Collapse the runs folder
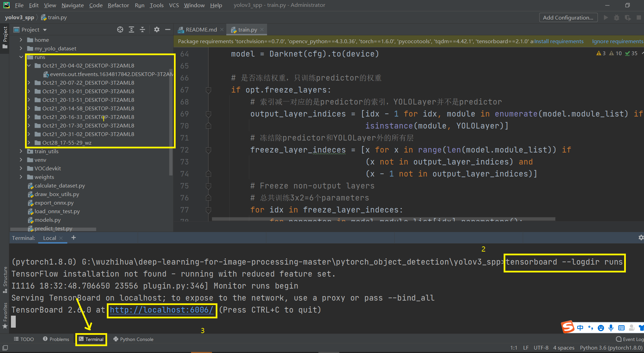This screenshot has width=644, height=353. point(21,57)
